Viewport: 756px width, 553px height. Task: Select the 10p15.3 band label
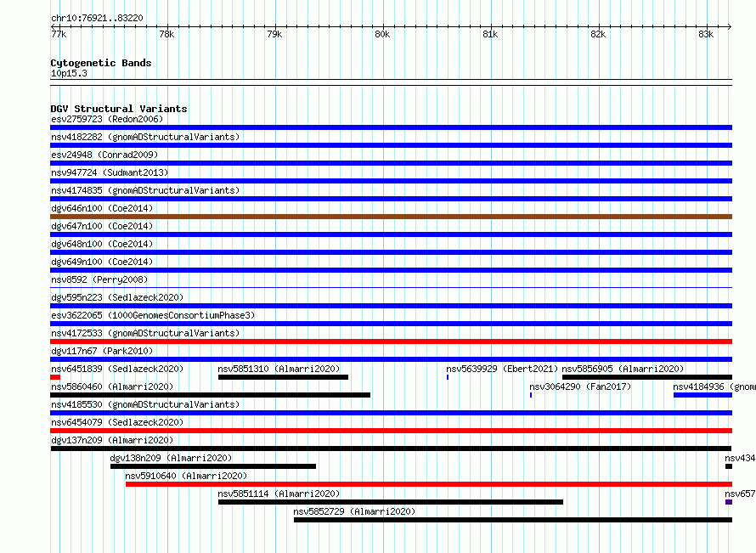coord(69,73)
